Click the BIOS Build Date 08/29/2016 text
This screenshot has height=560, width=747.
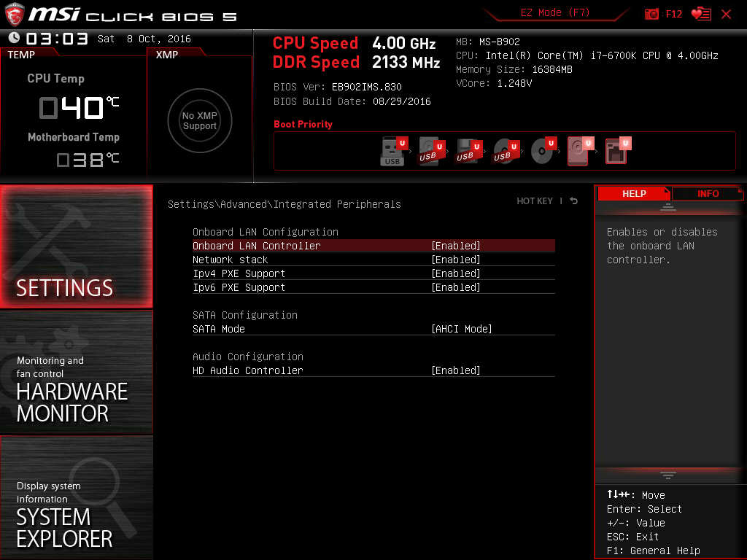pyautogui.click(x=352, y=101)
